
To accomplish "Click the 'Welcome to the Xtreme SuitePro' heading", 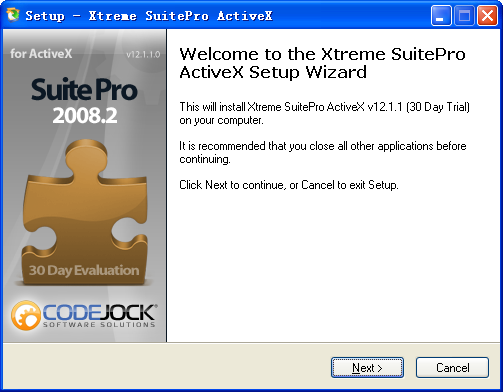I will coord(322,63).
